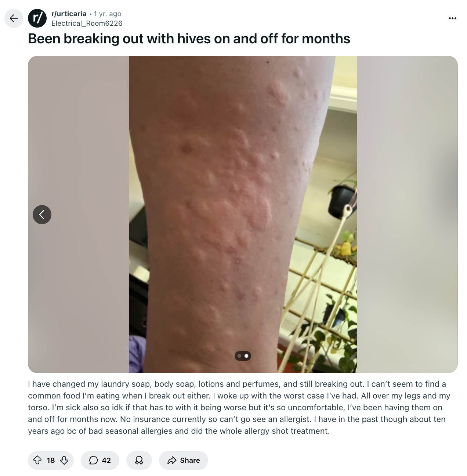The image size is (467, 476).
Task: Upvote the hives post
Action: [x=37, y=460]
